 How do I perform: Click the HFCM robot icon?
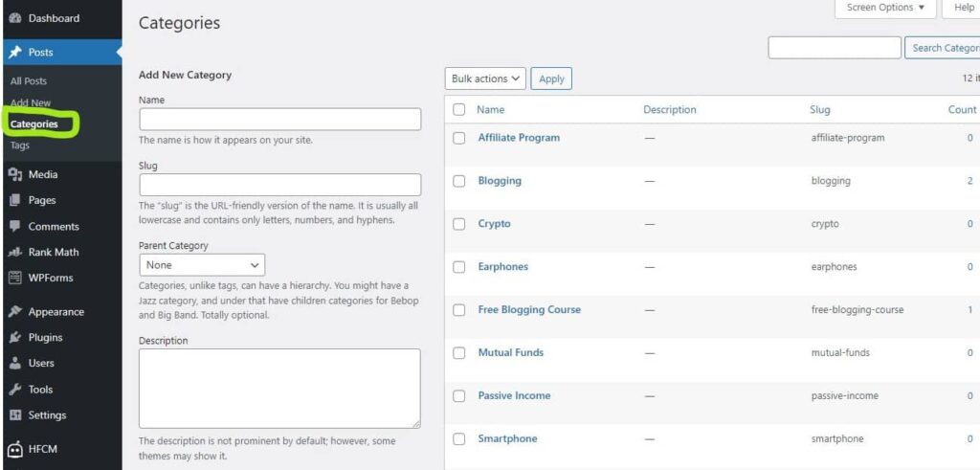15,449
